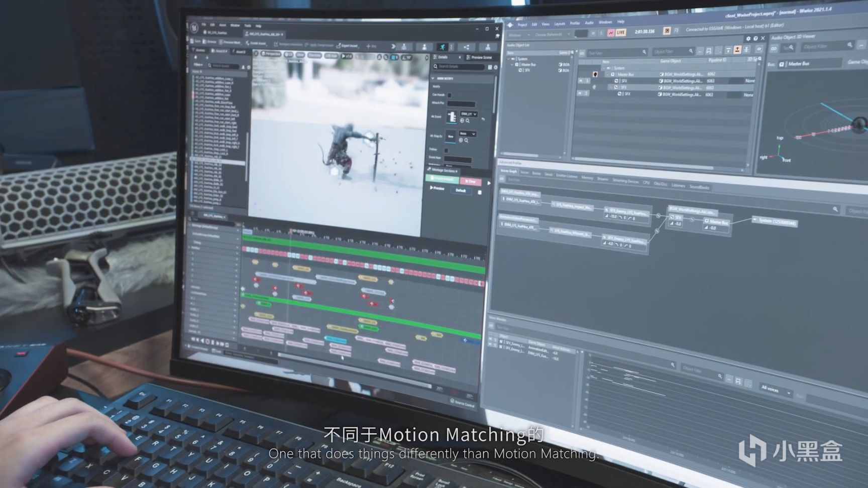Screen dimensions: 868x488
Task: Click the Export Asset toolbar button
Action: [x=347, y=46]
